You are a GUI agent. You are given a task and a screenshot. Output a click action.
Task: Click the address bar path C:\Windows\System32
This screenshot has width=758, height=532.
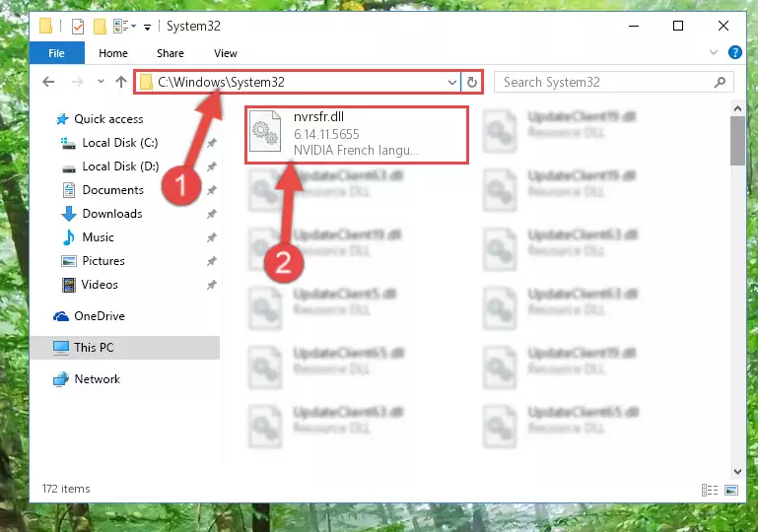coord(222,82)
